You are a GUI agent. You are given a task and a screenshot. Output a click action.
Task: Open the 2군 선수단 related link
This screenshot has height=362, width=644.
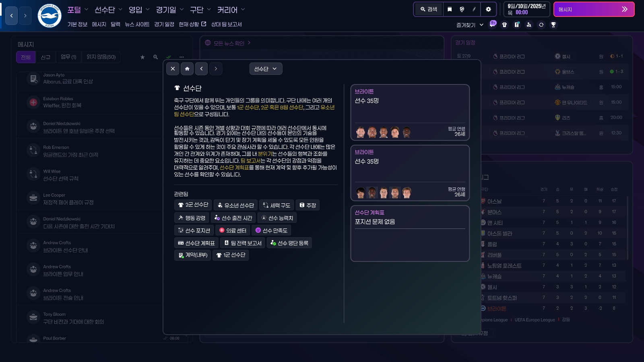193,205
